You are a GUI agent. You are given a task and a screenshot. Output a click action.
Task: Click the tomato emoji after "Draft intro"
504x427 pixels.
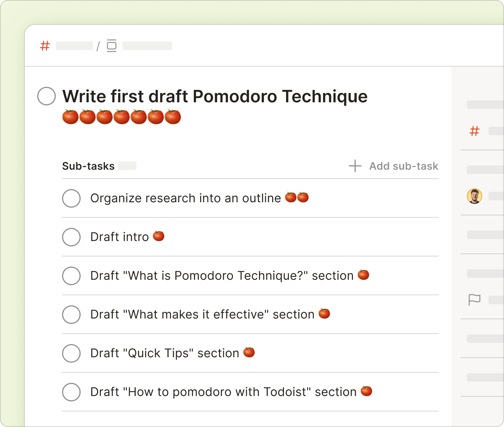point(158,236)
